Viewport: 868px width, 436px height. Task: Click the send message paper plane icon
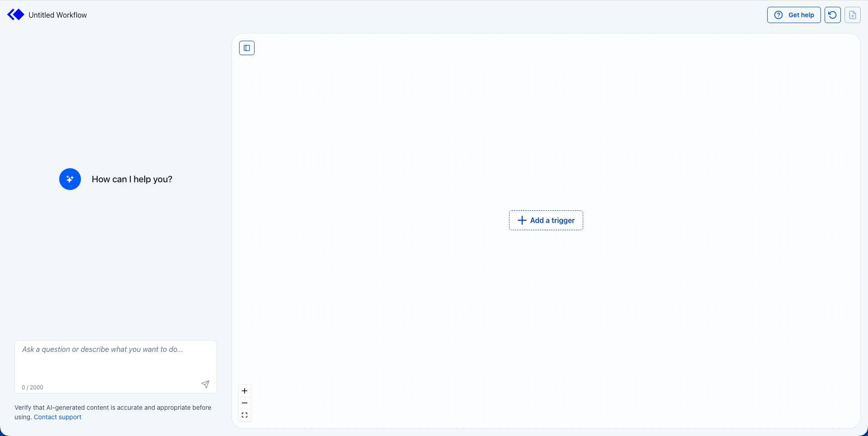(x=205, y=384)
